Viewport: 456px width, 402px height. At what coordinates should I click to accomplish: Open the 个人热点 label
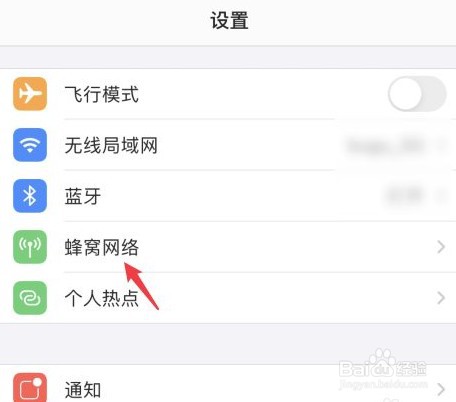102,298
